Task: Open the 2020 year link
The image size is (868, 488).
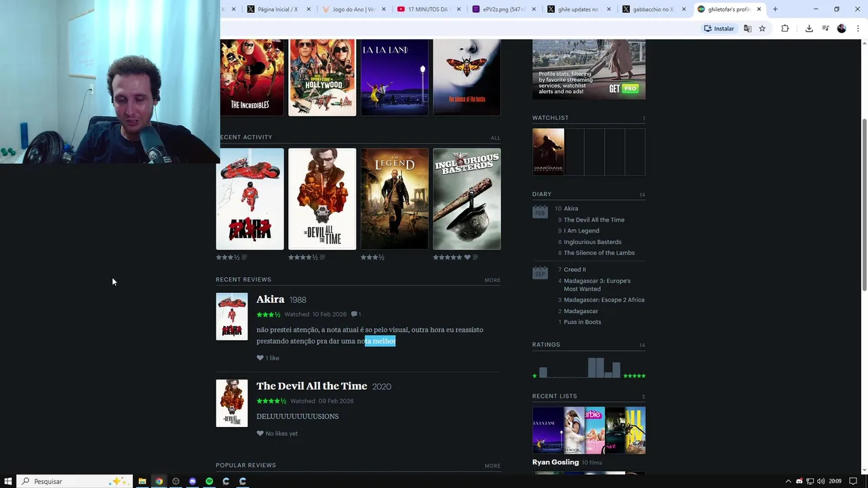Action: click(382, 386)
